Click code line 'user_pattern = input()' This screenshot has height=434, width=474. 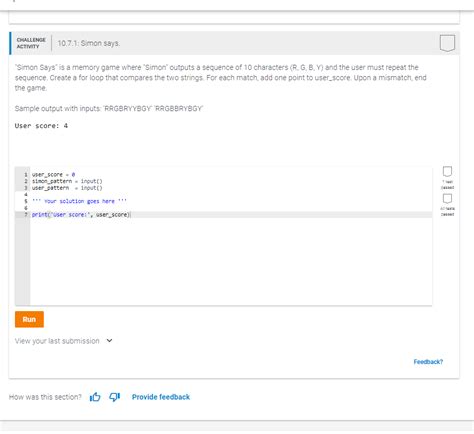pos(67,188)
